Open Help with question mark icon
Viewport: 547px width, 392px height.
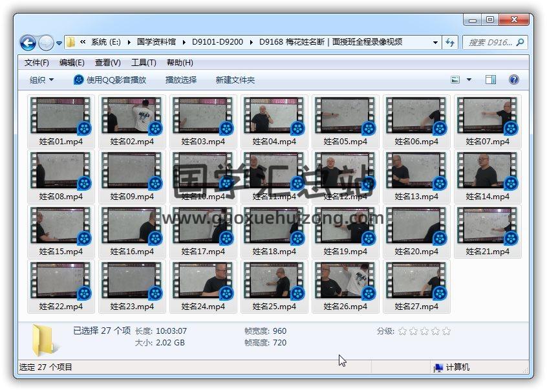pos(514,80)
